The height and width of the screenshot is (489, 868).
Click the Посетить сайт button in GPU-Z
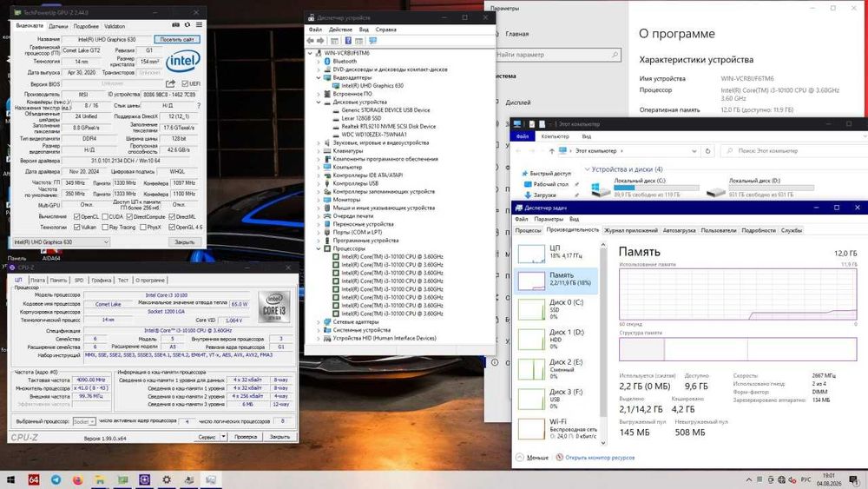[x=177, y=39]
